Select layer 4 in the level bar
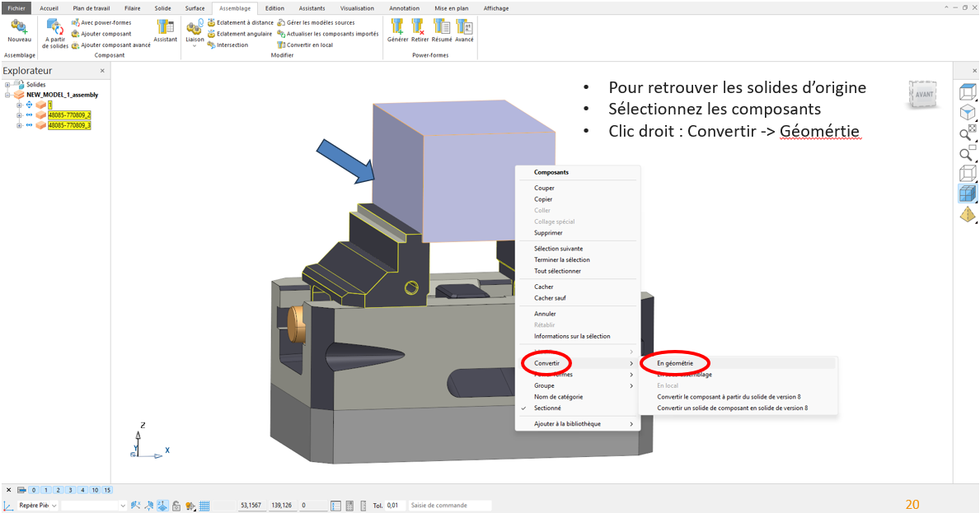Viewport: 980px width, 513px height. tap(82, 490)
